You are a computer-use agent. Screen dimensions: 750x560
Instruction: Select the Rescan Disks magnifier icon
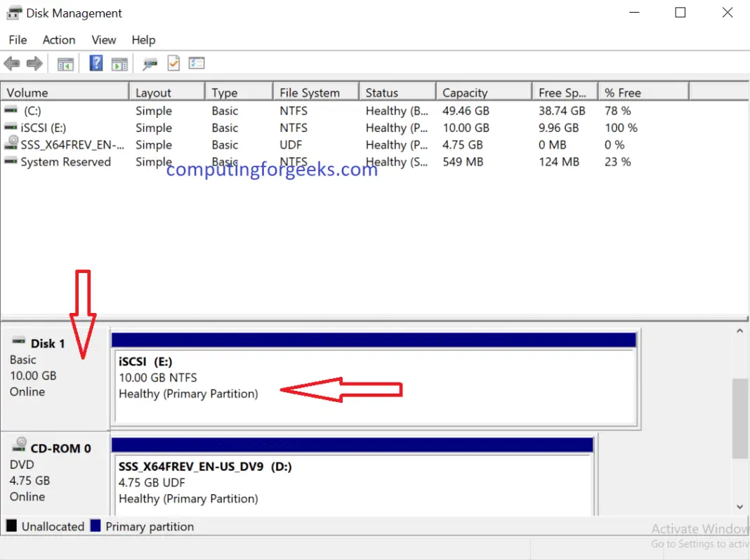[x=150, y=63]
